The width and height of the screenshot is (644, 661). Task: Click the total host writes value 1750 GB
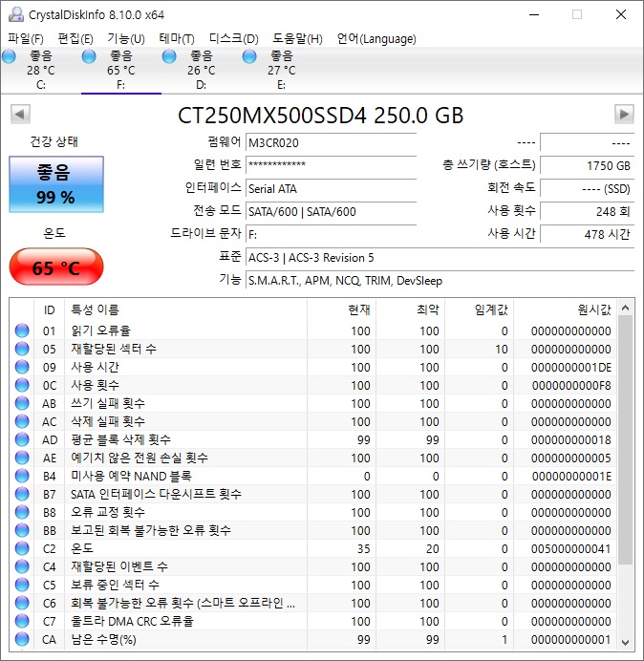click(x=587, y=165)
